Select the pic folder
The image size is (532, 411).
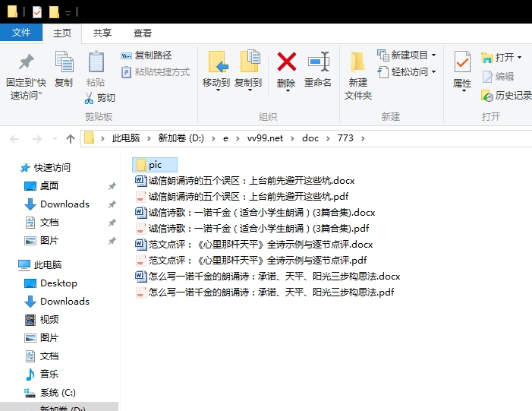(x=155, y=165)
